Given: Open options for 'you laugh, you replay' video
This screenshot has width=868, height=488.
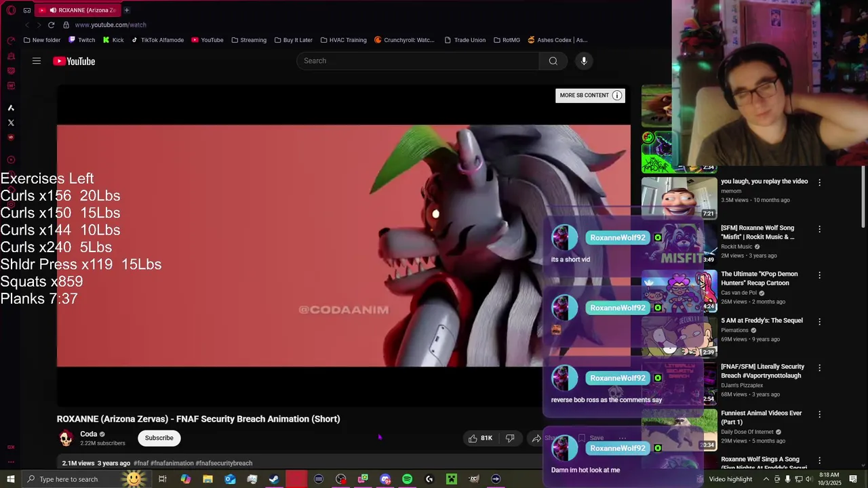Looking at the screenshot, I should (819, 182).
